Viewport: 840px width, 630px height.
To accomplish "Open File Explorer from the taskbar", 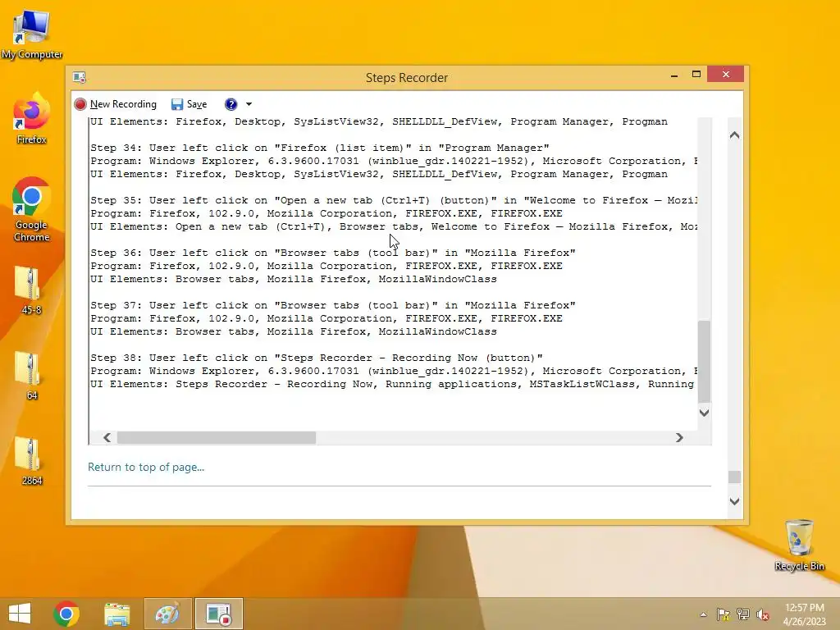I will pyautogui.click(x=116, y=614).
